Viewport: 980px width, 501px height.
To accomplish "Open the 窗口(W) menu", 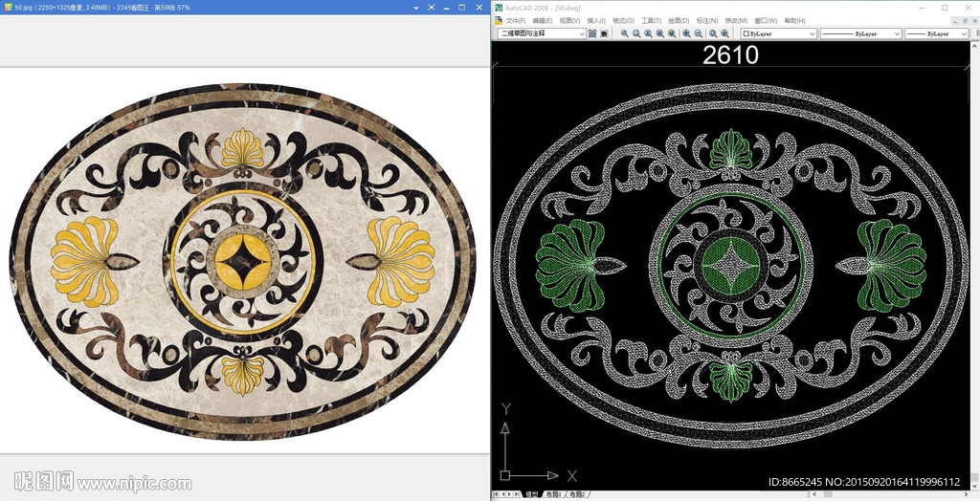I will coord(766,21).
